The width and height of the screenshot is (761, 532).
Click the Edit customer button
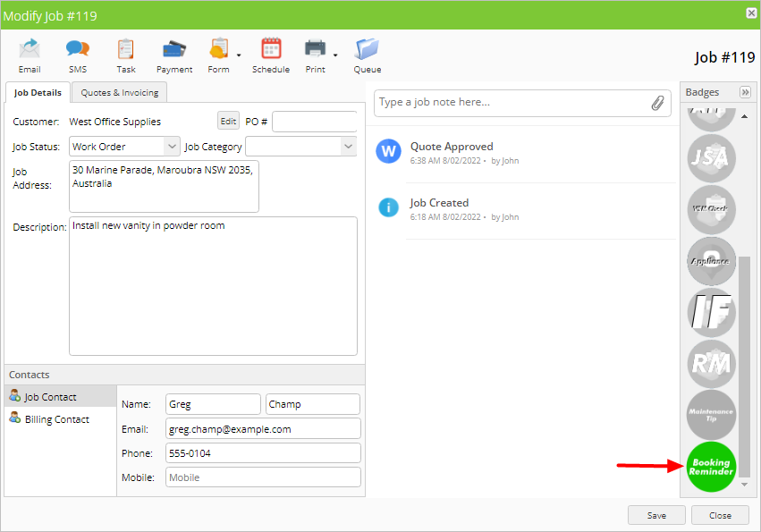(x=228, y=121)
